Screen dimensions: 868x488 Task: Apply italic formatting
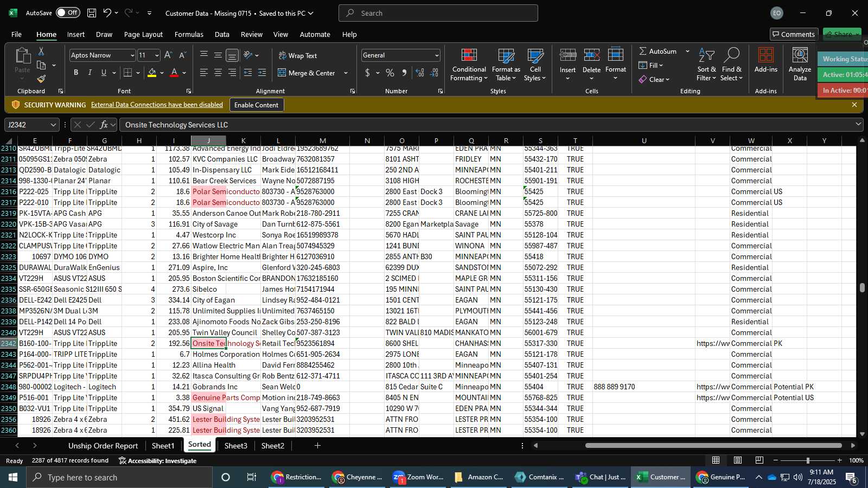(90, 73)
